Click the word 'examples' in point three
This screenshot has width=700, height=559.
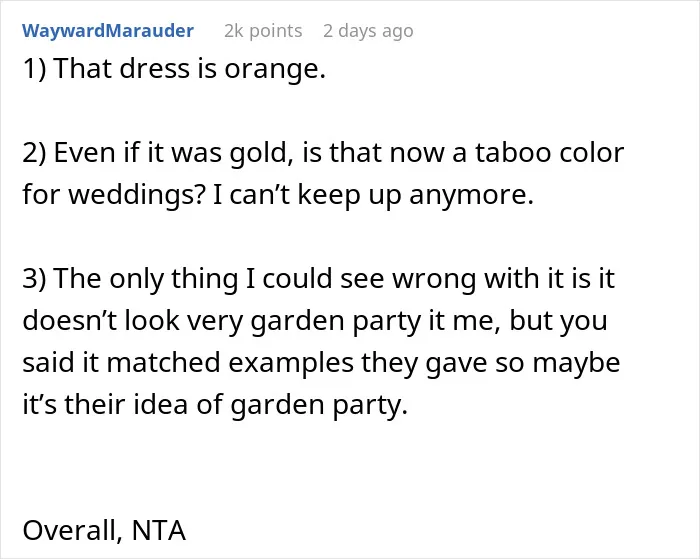(291, 364)
